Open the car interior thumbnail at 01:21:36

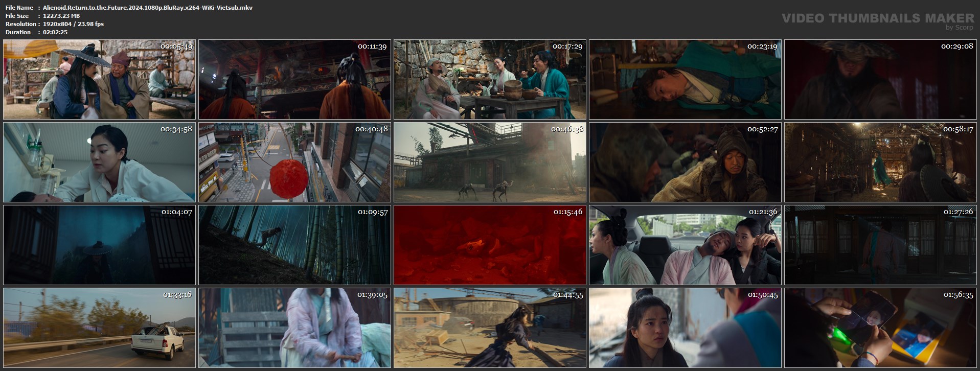685,245
